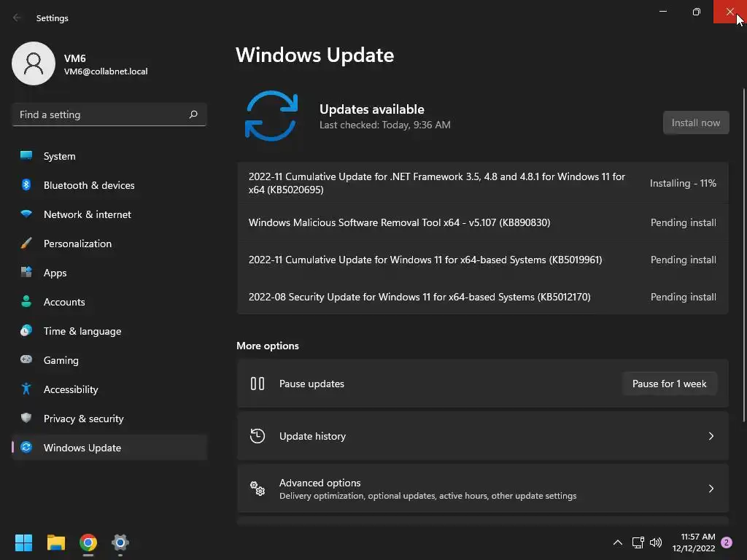Click the .NET Framework KB5020695 update row
Image resolution: width=747 pixels, height=560 pixels.
point(483,183)
